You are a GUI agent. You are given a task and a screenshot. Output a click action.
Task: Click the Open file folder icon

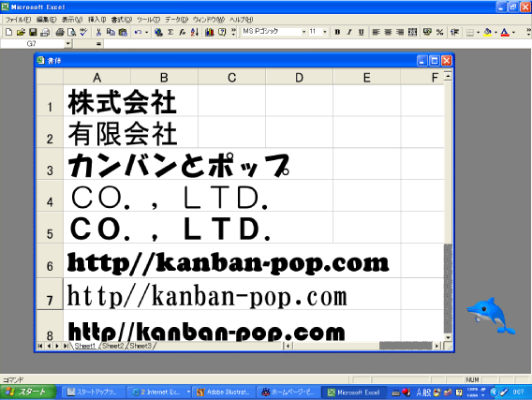pyautogui.click(x=21, y=32)
